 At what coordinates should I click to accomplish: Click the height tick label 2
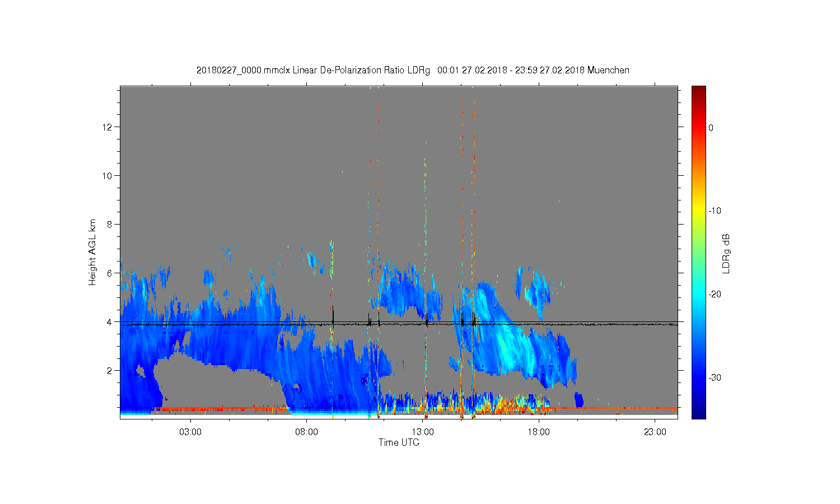pyautogui.click(x=110, y=371)
